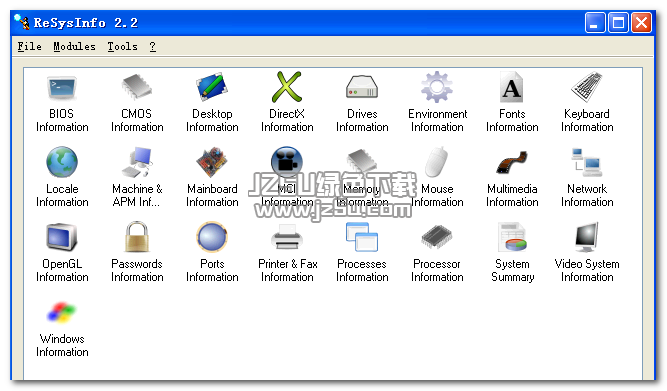
Task: Close the ReSysInfo window
Action: [641, 23]
